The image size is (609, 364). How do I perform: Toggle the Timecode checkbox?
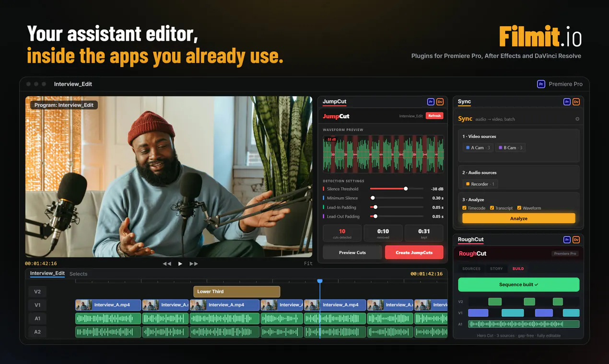464,208
